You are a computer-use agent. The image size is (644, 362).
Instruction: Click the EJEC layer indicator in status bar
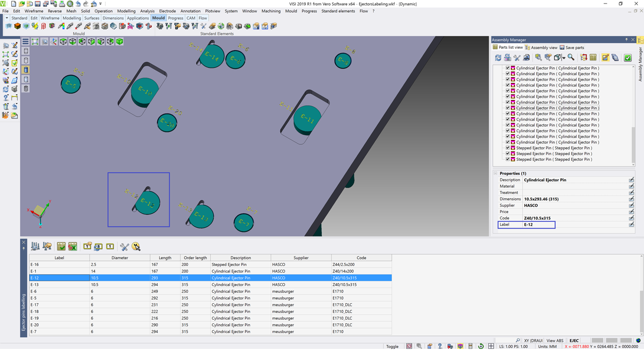click(574, 341)
